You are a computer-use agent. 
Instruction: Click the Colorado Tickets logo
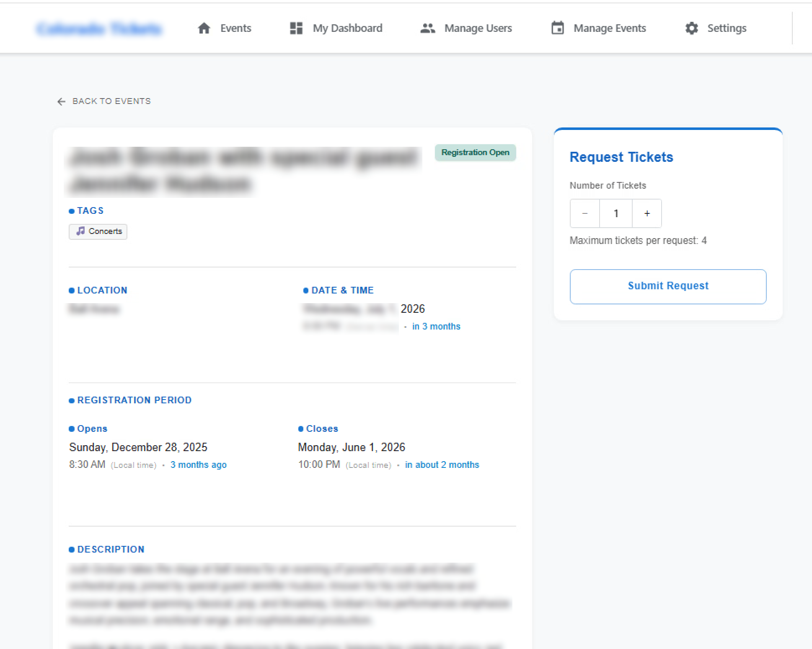click(99, 29)
